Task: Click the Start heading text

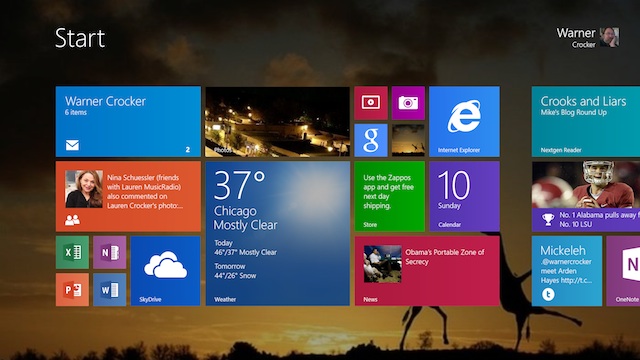Action: [80, 38]
